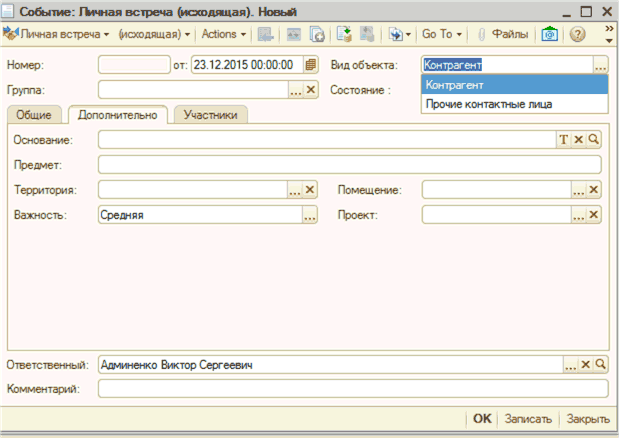Click the magnifier icon in Основание field
This screenshot has height=438, width=619.
[x=593, y=140]
